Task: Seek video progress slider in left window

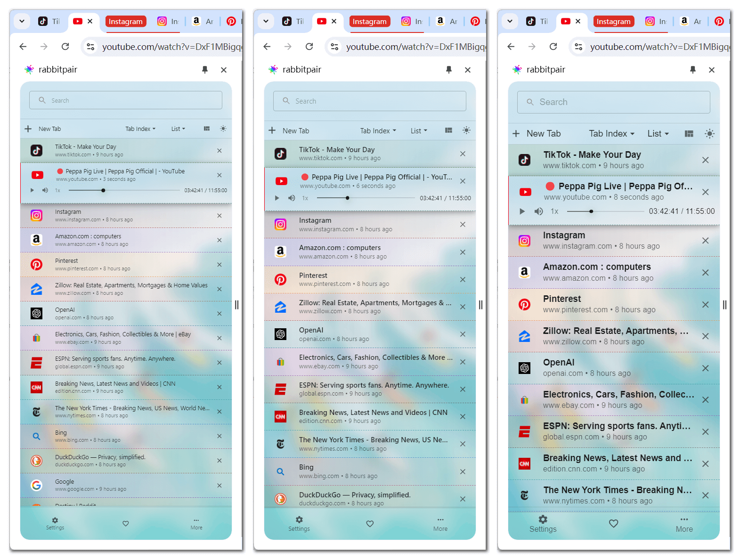Action: coord(124,190)
